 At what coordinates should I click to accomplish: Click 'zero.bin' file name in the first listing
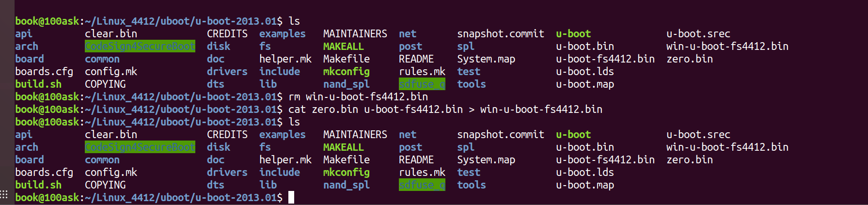tap(690, 59)
